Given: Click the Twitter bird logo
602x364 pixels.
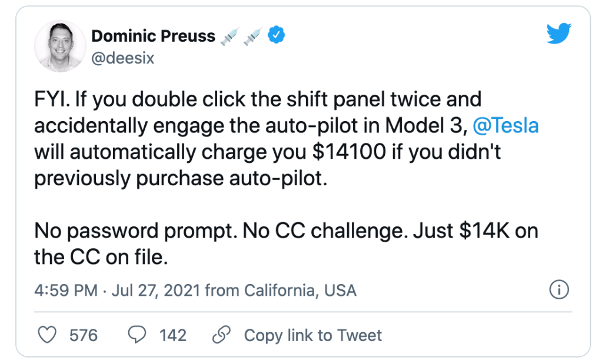Looking at the screenshot, I should tap(558, 35).
